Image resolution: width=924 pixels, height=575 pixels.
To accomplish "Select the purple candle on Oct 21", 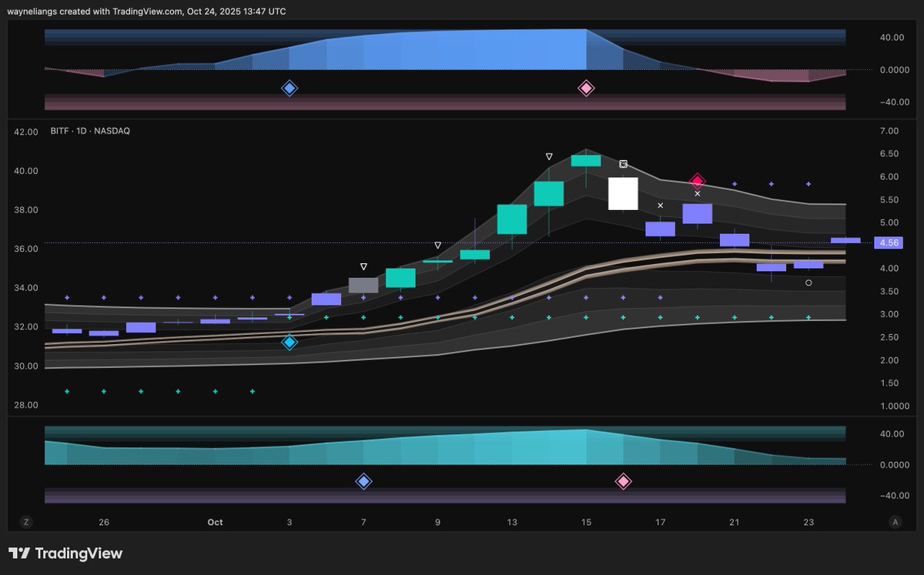I will point(735,240).
